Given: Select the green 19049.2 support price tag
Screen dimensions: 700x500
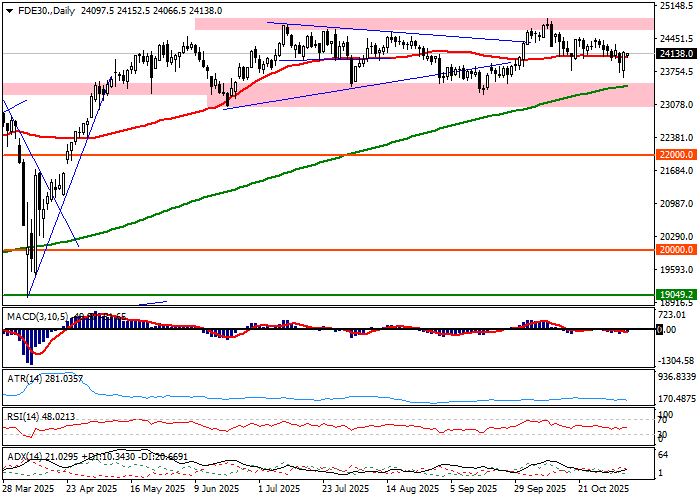Looking at the screenshot, I should (676, 295).
